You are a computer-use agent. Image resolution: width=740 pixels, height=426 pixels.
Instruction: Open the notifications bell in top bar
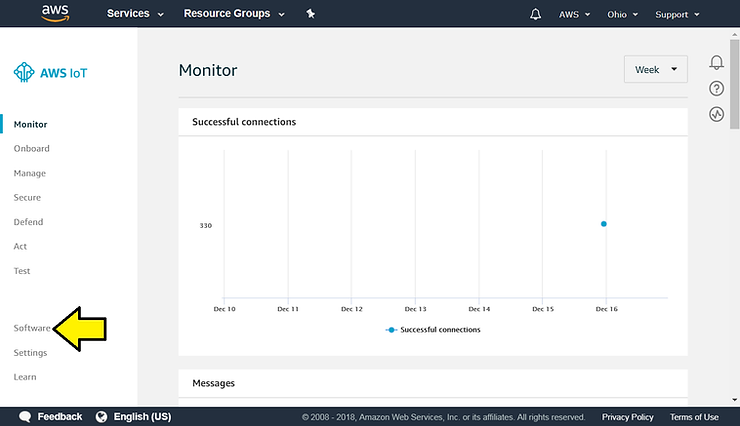(x=536, y=14)
